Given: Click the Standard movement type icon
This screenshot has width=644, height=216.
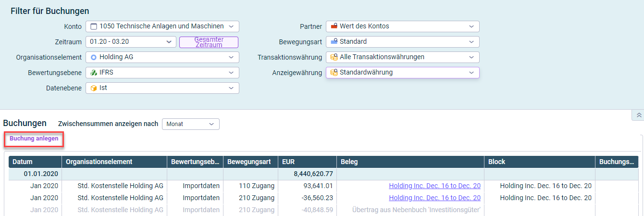Looking at the screenshot, I should (334, 42).
